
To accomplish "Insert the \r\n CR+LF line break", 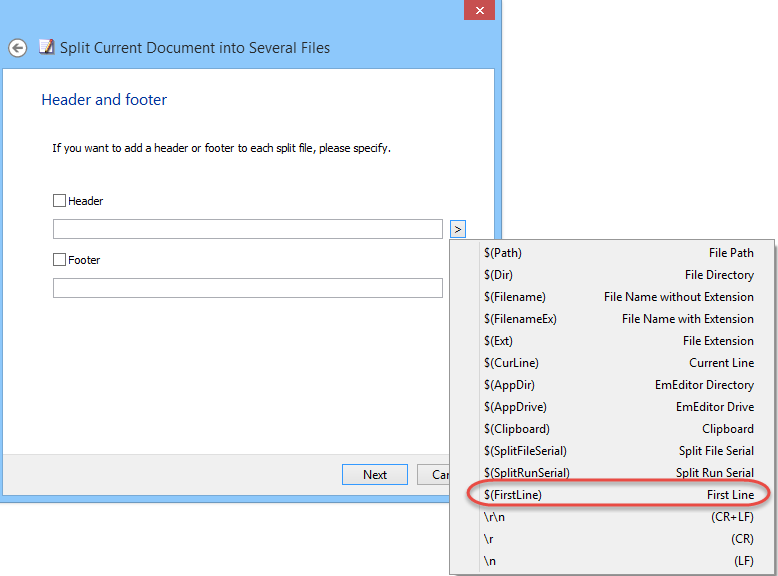I will click(612, 517).
